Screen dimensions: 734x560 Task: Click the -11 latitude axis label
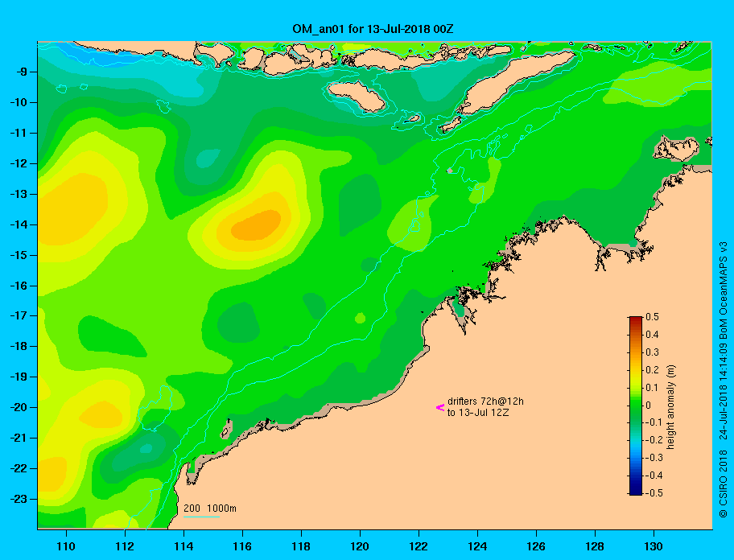[19, 133]
